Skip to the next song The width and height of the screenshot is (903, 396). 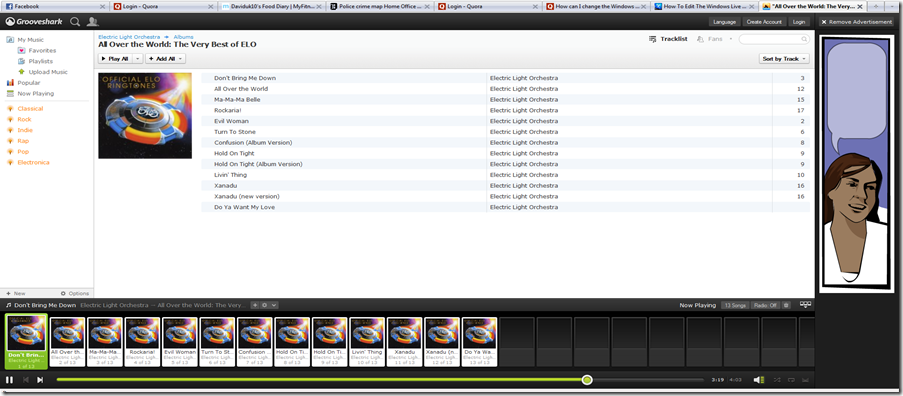pyautogui.click(x=40, y=380)
